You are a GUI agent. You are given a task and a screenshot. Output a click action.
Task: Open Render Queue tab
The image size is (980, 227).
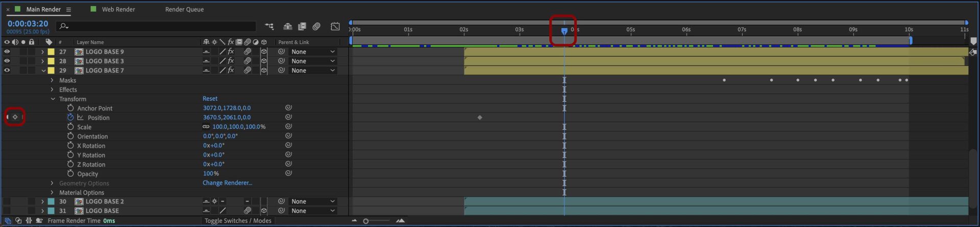pos(184,9)
